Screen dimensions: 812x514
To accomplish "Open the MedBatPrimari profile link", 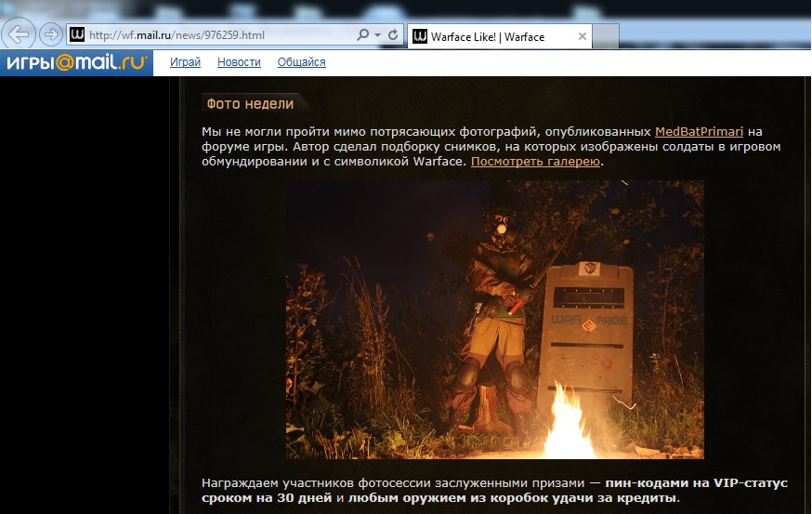I will (699, 132).
